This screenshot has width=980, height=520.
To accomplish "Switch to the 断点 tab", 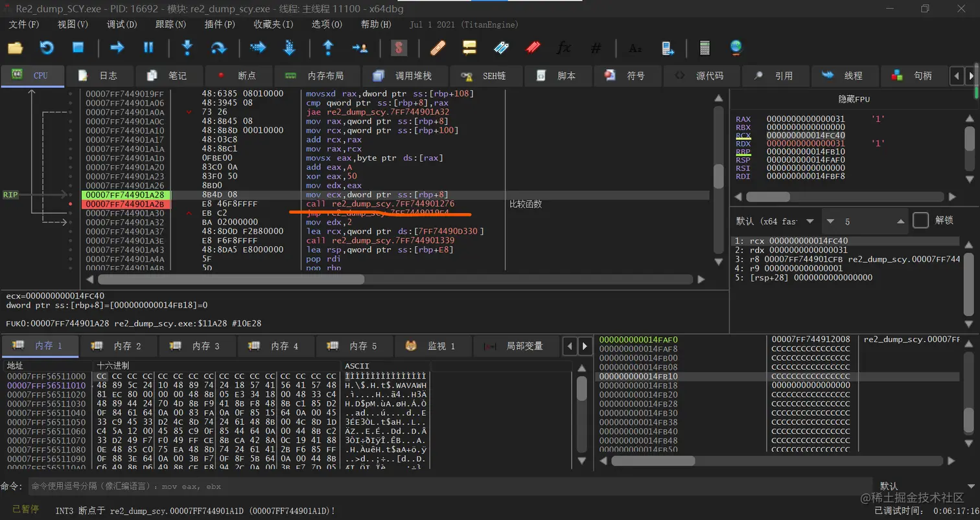I will (x=237, y=76).
